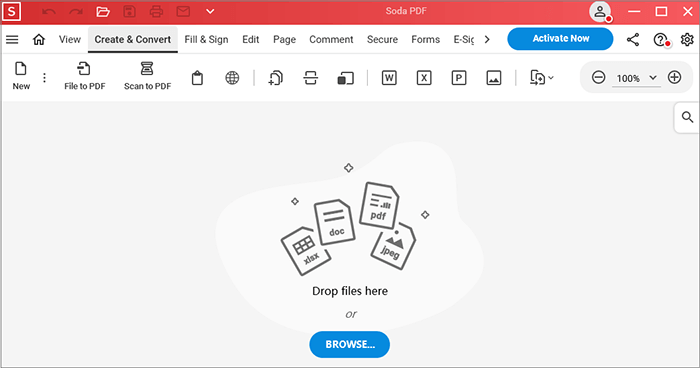
Task: Click Scan to PDF tool
Action: pyautogui.click(x=147, y=76)
